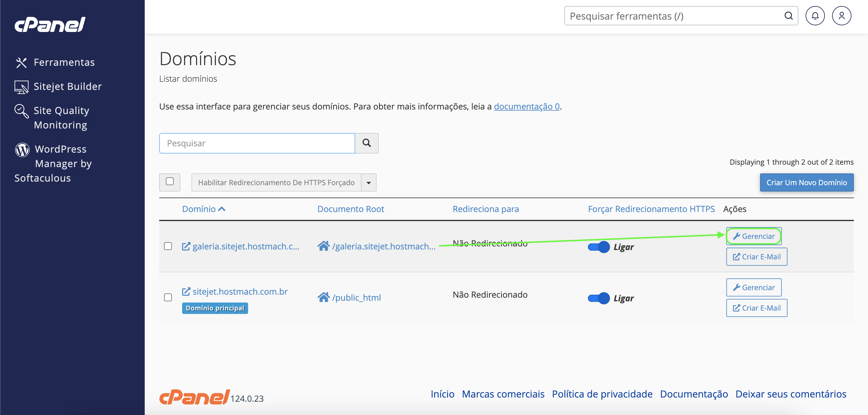Toggle force HTTPS for sitejet.hostmach.com.br
The width and height of the screenshot is (868, 415).
coord(598,298)
